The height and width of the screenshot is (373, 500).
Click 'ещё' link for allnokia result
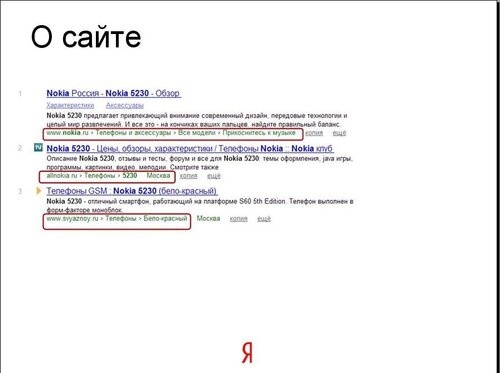click(214, 176)
